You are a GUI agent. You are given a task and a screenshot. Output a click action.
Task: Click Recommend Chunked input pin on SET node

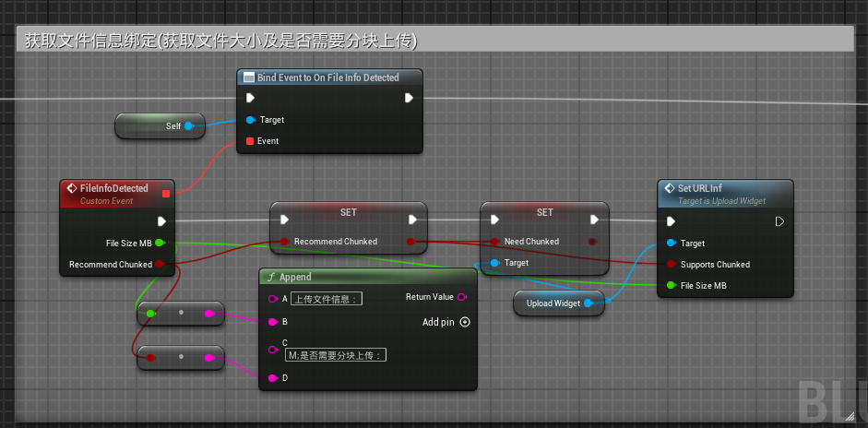pyautogui.click(x=284, y=242)
